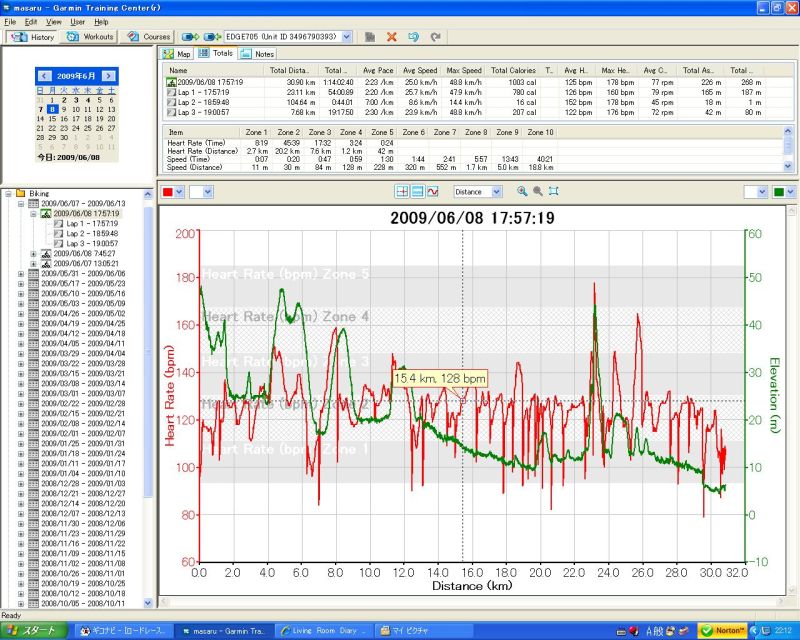This screenshot has height=640, width=800.
Task: Open the Edit menu
Action: pos(31,22)
